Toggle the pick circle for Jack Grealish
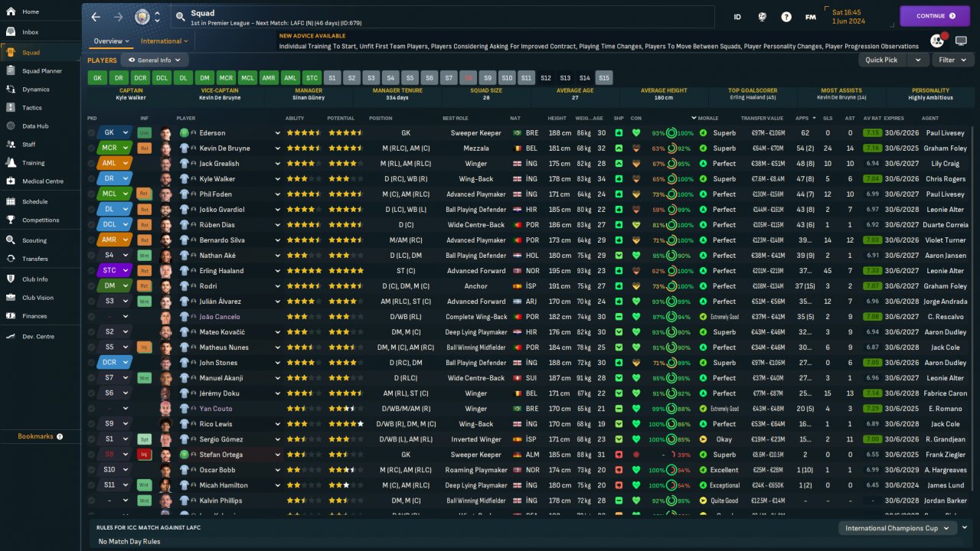 click(91, 164)
